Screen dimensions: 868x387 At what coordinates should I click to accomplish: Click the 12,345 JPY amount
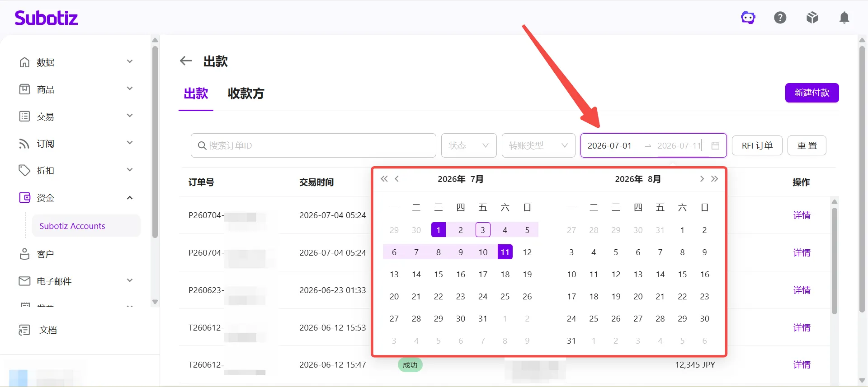[x=695, y=364]
